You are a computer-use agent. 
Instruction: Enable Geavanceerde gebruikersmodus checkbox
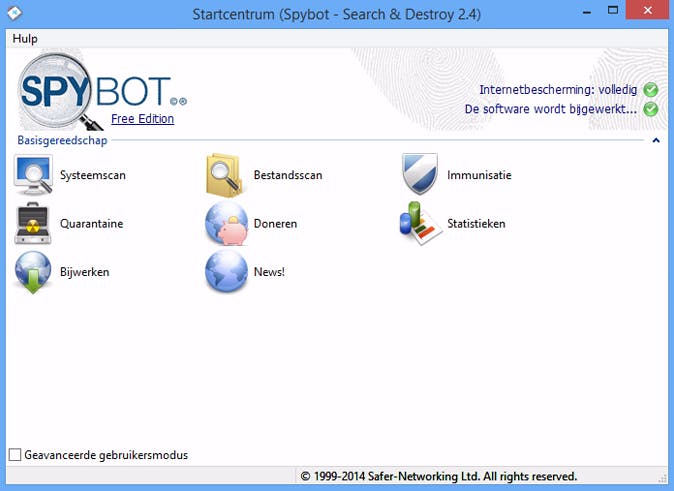pyautogui.click(x=15, y=454)
